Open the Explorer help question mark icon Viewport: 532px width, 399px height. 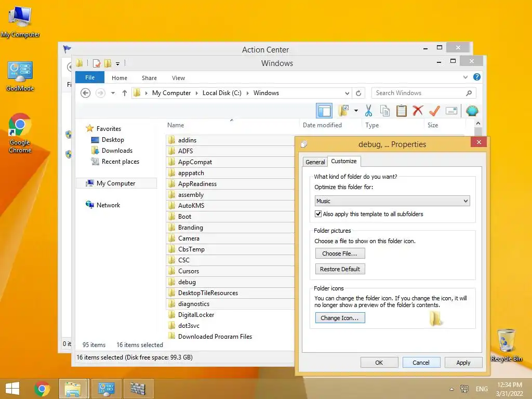(477, 77)
